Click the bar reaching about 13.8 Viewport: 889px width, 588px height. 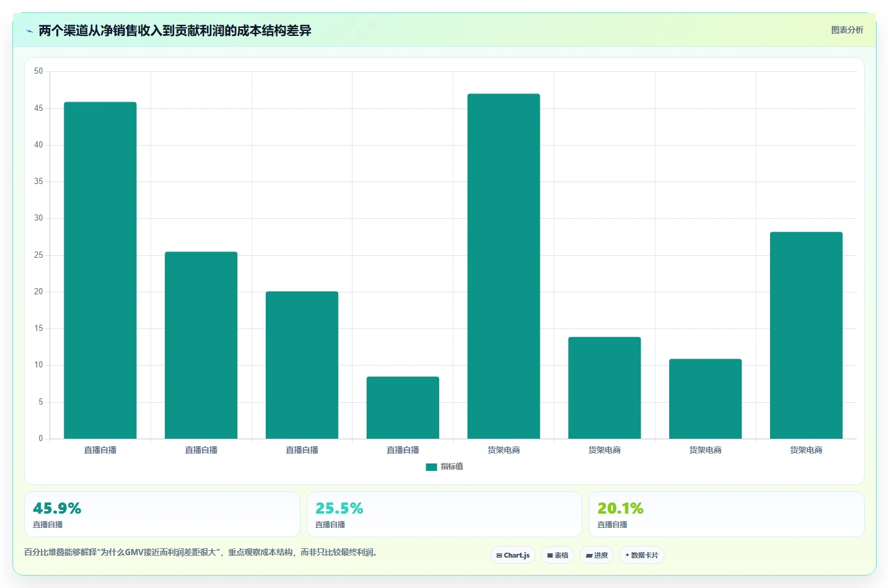tap(605, 388)
